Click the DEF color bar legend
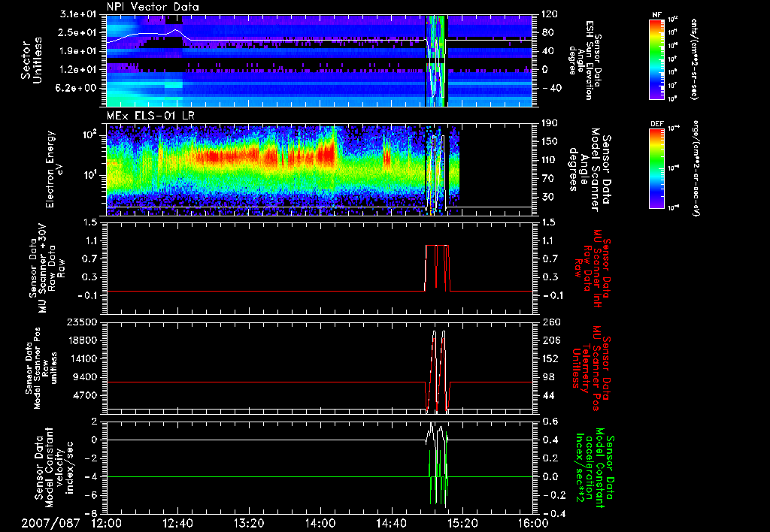 (657, 168)
